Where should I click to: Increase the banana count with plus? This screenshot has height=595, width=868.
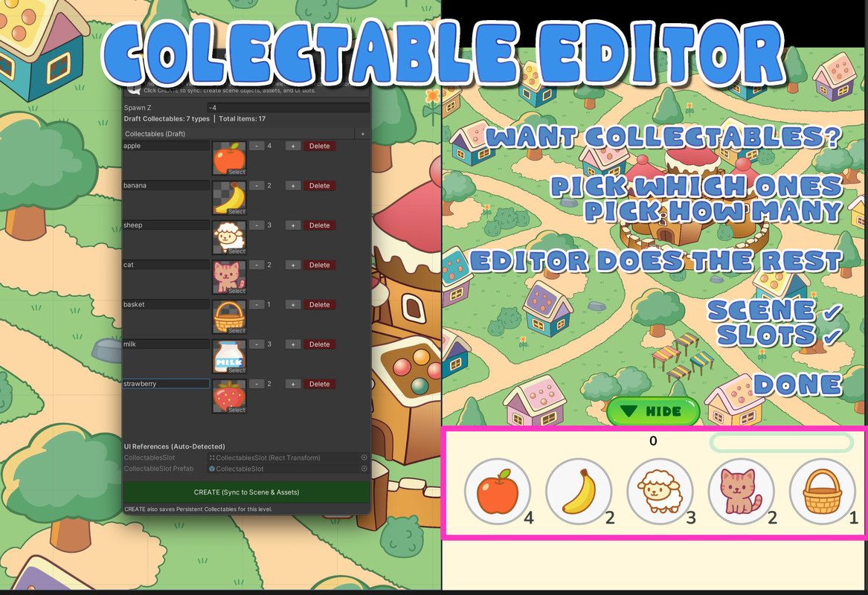[293, 186]
